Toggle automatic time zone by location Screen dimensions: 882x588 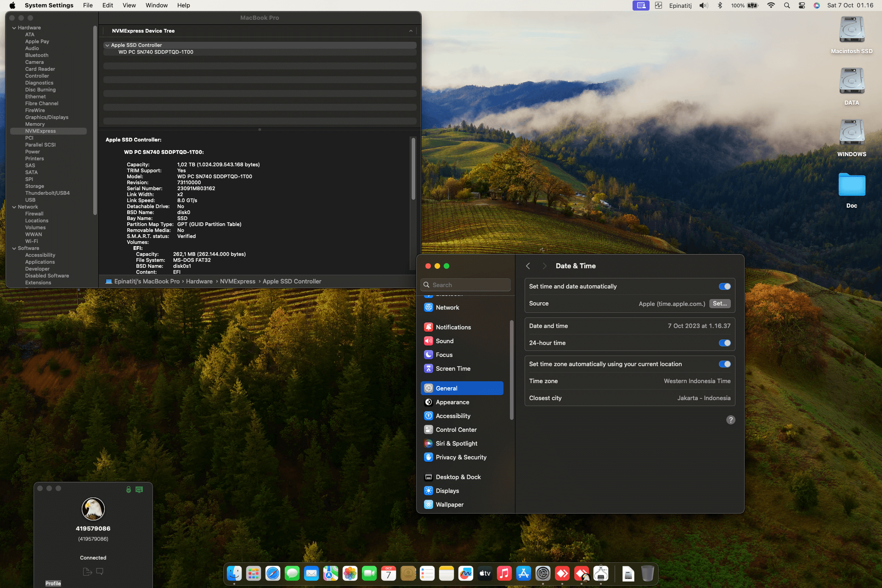click(724, 364)
